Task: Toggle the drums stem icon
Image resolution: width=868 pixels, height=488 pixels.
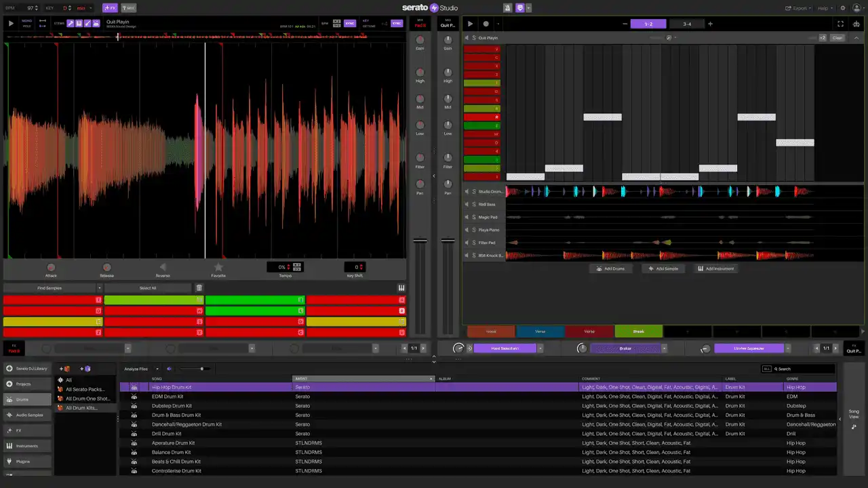Action: tap(96, 23)
